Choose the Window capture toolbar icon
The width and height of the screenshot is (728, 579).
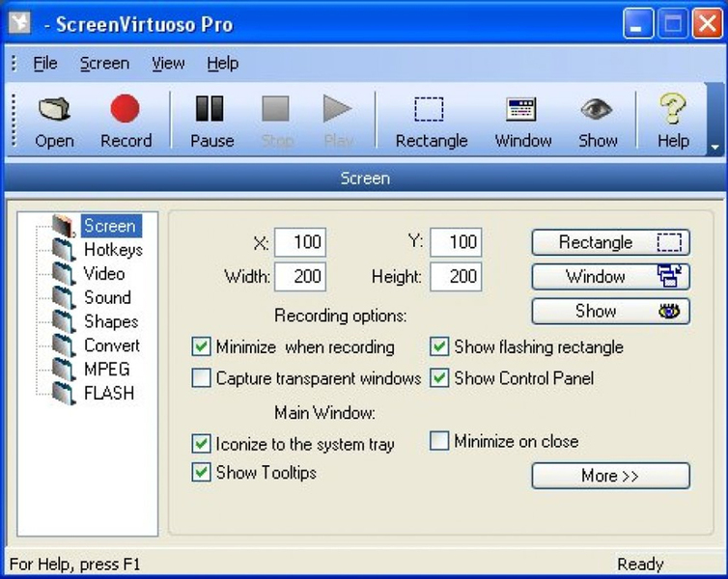[521, 109]
